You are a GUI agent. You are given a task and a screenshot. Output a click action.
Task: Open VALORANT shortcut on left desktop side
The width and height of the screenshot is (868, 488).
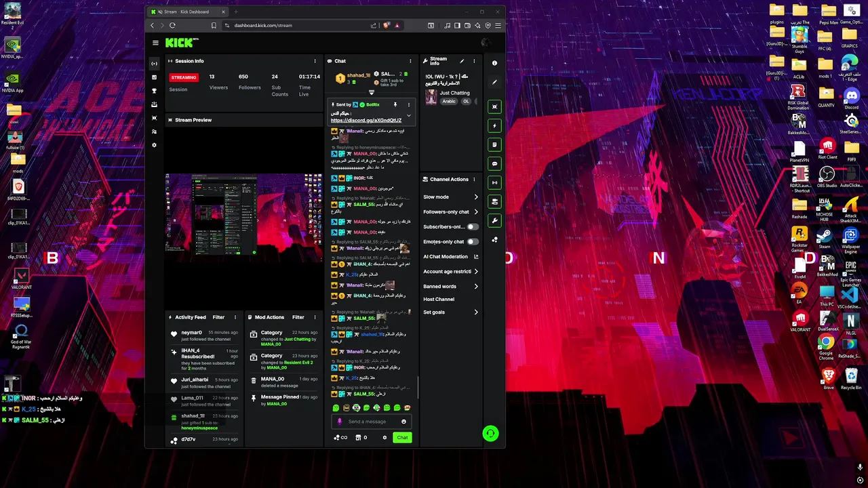[x=21, y=278]
